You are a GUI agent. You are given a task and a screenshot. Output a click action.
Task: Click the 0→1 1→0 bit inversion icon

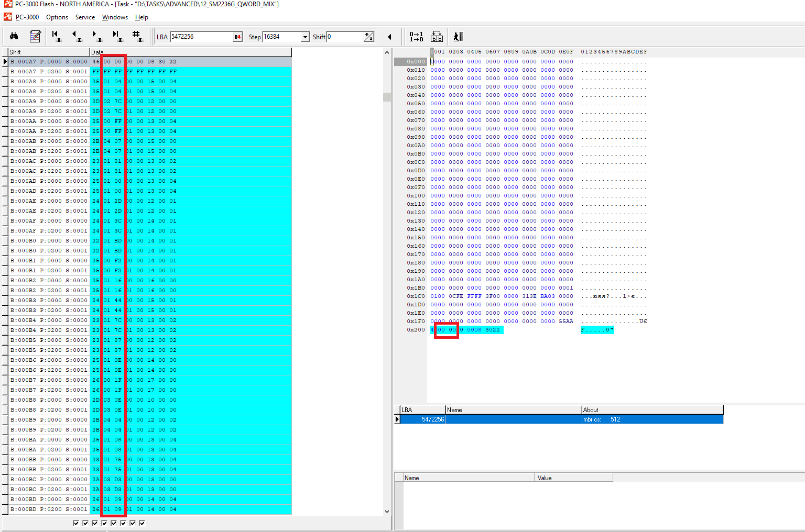pos(416,36)
